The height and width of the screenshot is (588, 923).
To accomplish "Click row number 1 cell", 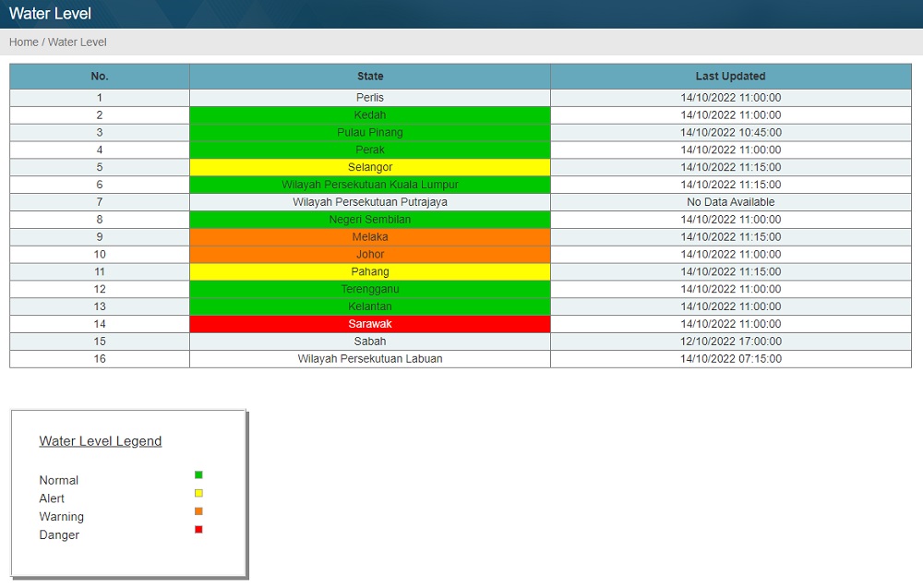I will click(100, 98).
